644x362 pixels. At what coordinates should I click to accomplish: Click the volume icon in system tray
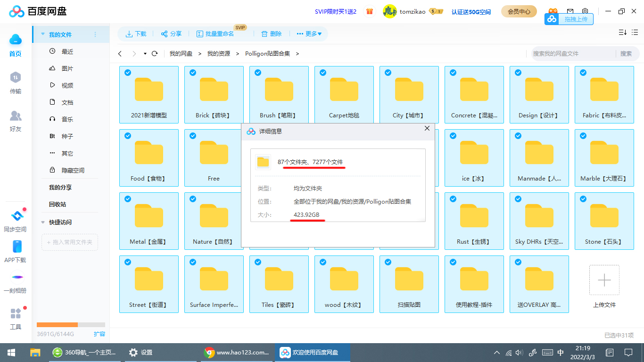[520, 353]
